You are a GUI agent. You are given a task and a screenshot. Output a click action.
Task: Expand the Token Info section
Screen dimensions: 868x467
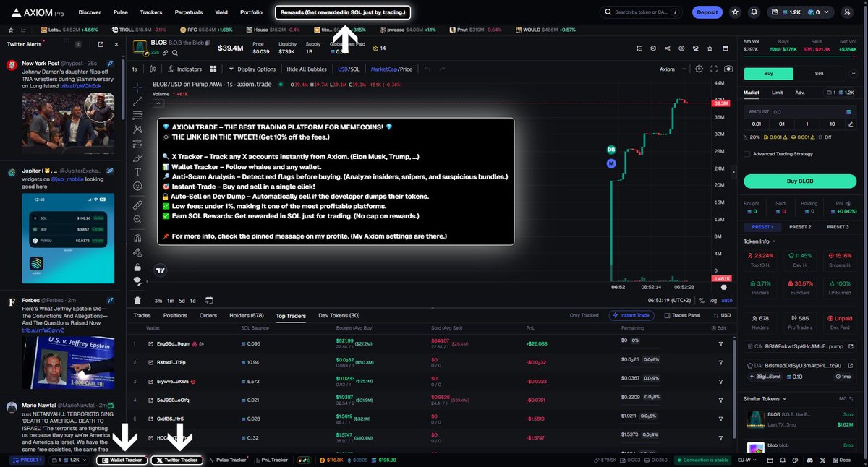click(760, 241)
